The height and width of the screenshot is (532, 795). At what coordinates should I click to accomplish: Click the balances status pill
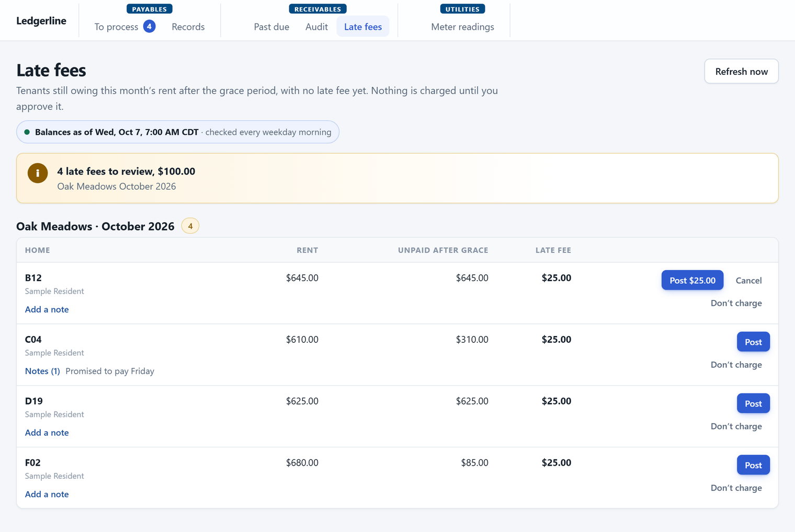click(178, 132)
